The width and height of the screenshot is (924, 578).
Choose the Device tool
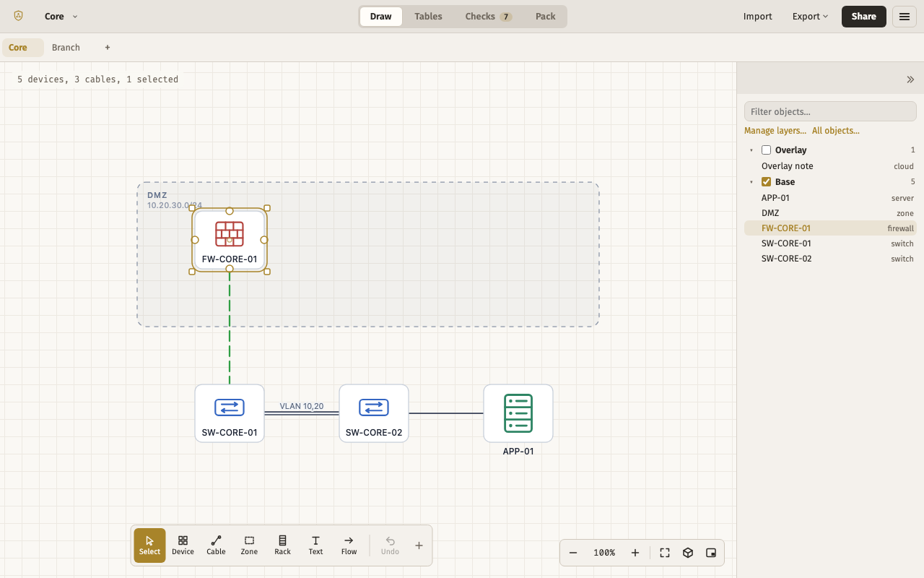183,545
